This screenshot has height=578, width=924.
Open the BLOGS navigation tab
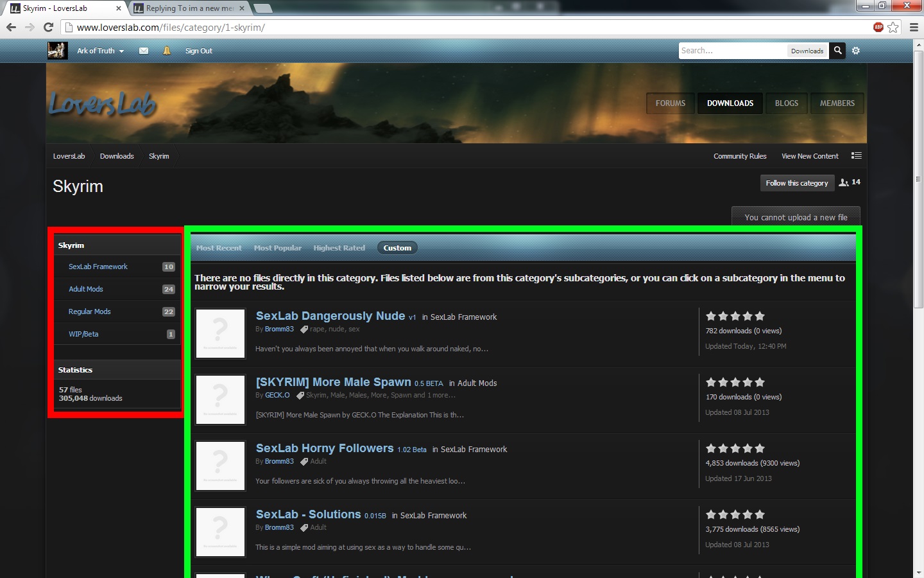787,103
